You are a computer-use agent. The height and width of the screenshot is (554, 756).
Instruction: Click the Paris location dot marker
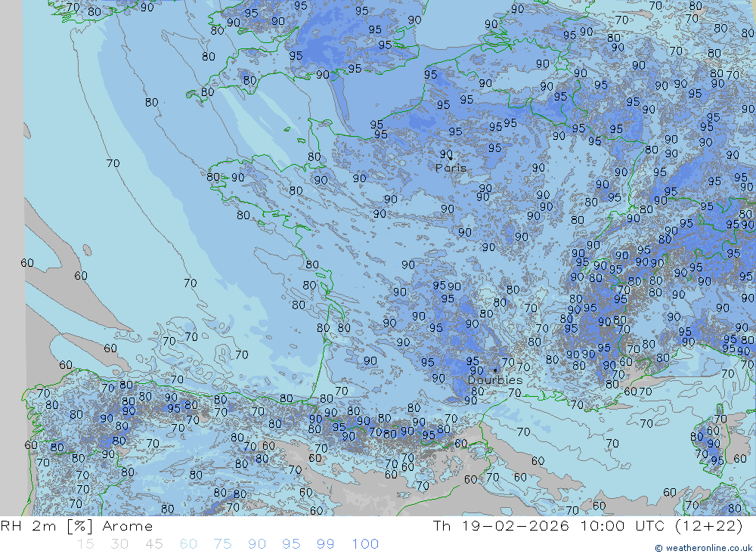pyautogui.click(x=451, y=158)
